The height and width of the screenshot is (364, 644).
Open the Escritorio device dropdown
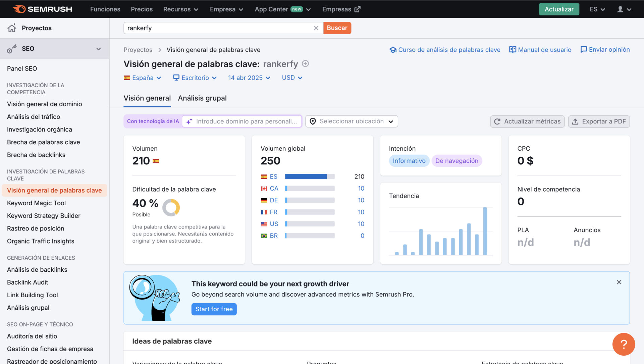pos(195,78)
